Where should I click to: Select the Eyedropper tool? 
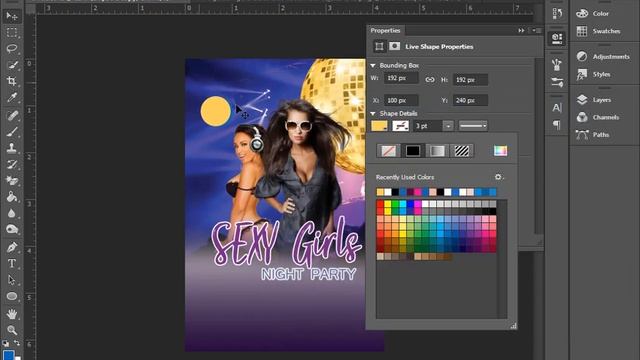11,97
